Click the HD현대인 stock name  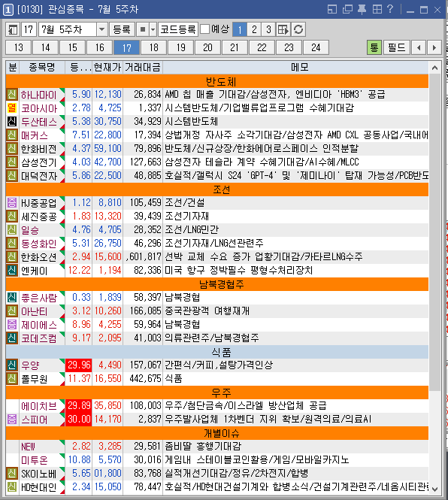(39, 487)
